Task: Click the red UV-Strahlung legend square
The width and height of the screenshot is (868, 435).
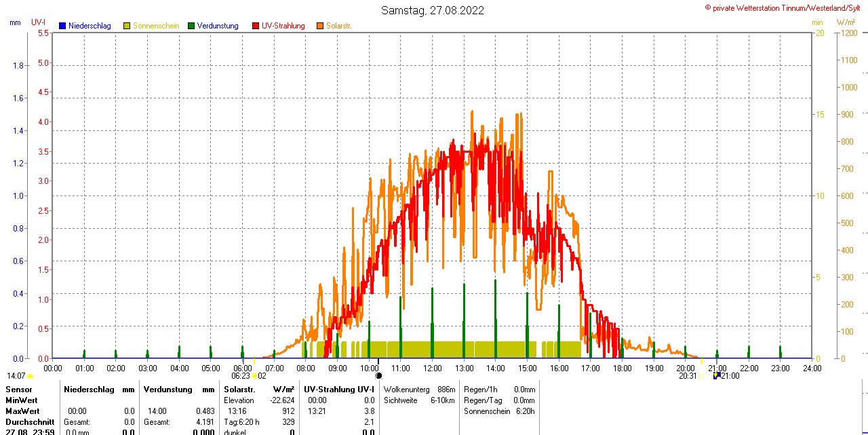Action: tap(256, 26)
